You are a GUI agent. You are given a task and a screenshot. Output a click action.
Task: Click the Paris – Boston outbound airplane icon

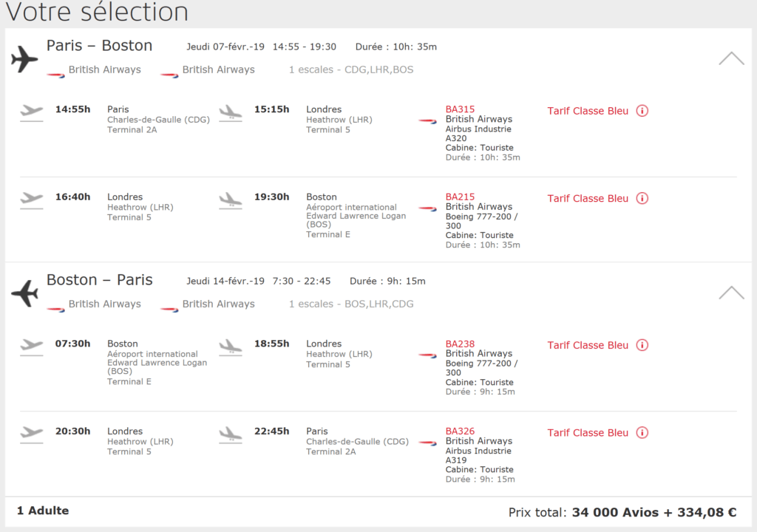pyautogui.click(x=24, y=59)
